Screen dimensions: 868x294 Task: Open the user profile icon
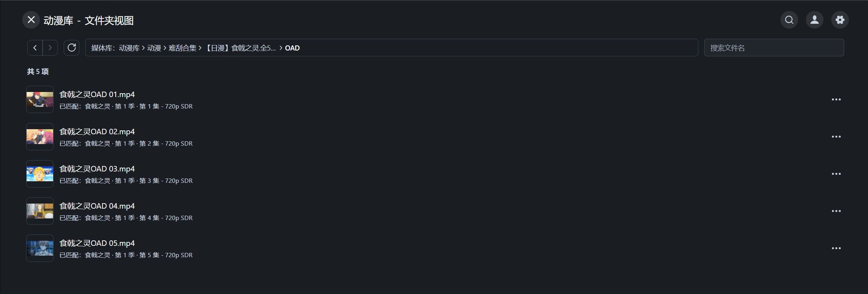tap(814, 20)
